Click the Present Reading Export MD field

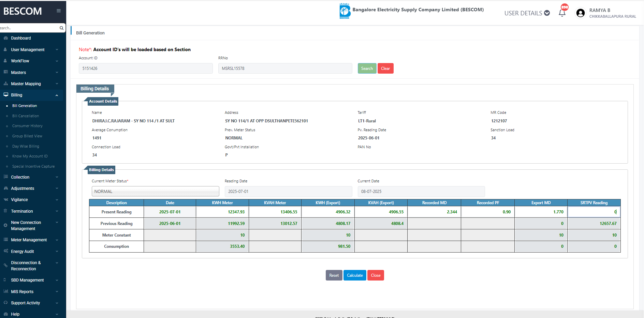541,212
